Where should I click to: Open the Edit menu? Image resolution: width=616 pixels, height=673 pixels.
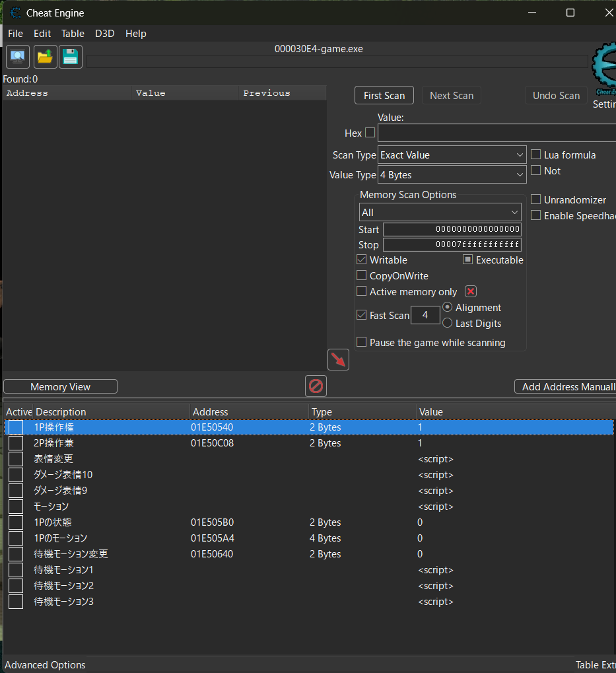click(42, 34)
